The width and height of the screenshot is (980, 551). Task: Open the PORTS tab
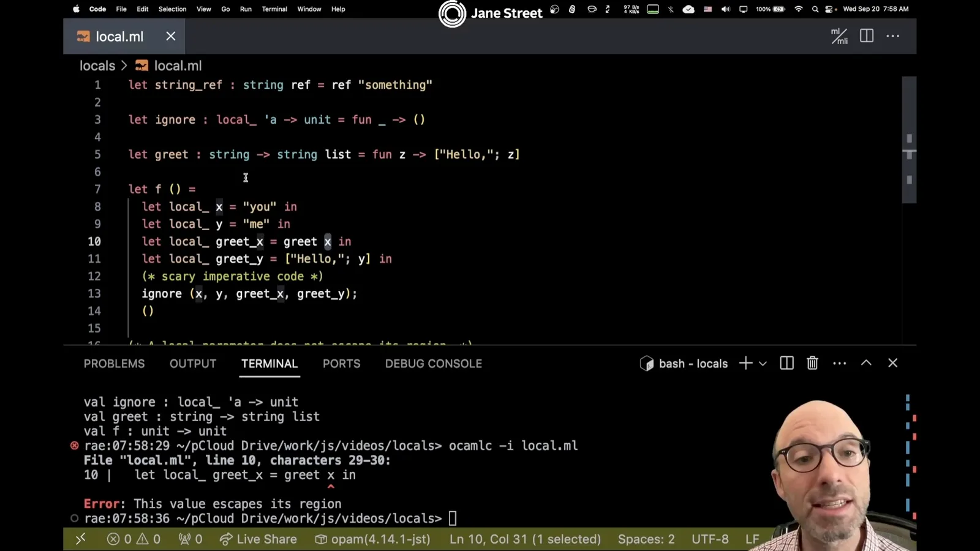(342, 364)
